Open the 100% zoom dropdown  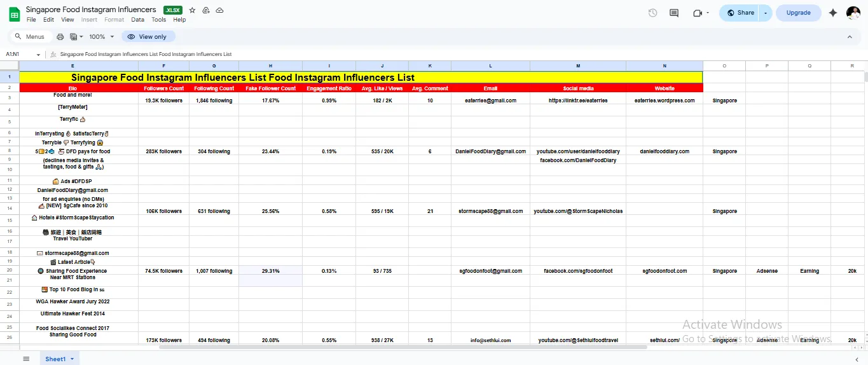[x=102, y=37]
